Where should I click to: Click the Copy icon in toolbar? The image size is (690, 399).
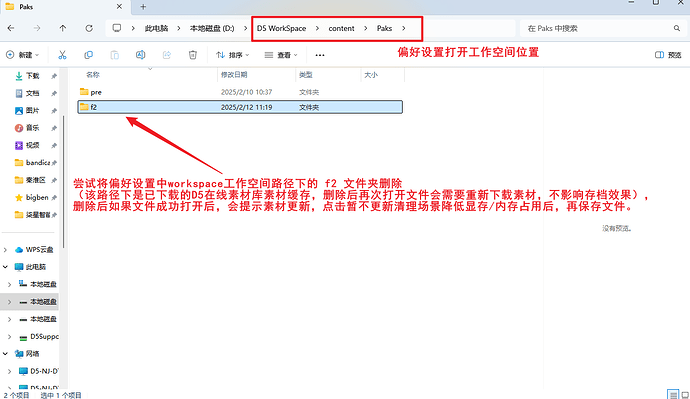pyautogui.click(x=88, y=55)
